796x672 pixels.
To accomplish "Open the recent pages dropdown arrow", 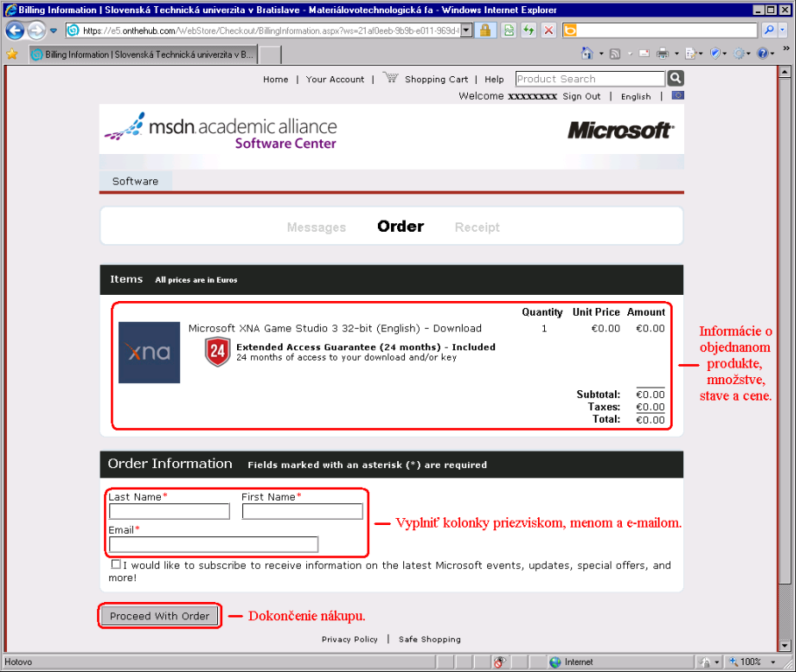I will point(53,31).
